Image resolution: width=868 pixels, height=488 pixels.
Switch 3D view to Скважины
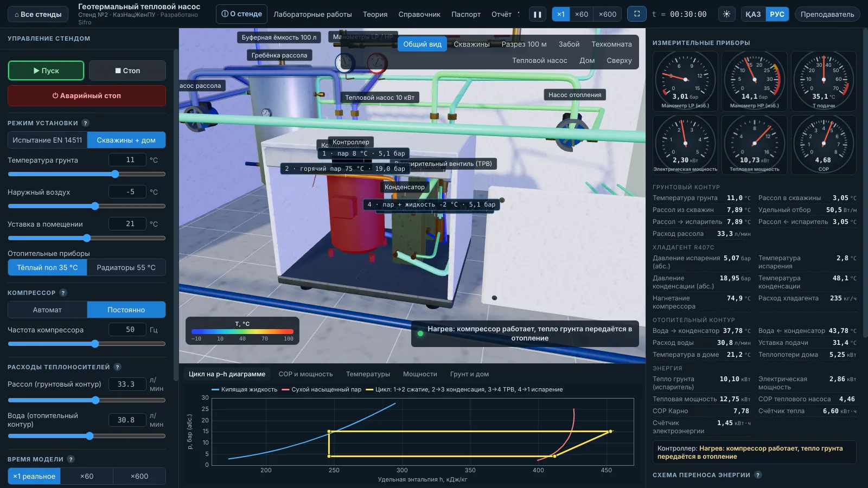(471, 44)
